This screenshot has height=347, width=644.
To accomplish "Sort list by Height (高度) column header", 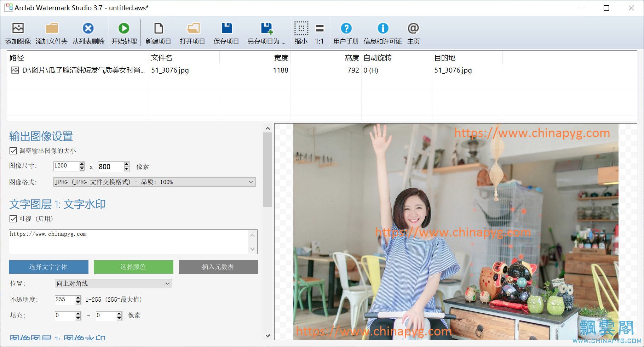I will (x=326, y=58).
